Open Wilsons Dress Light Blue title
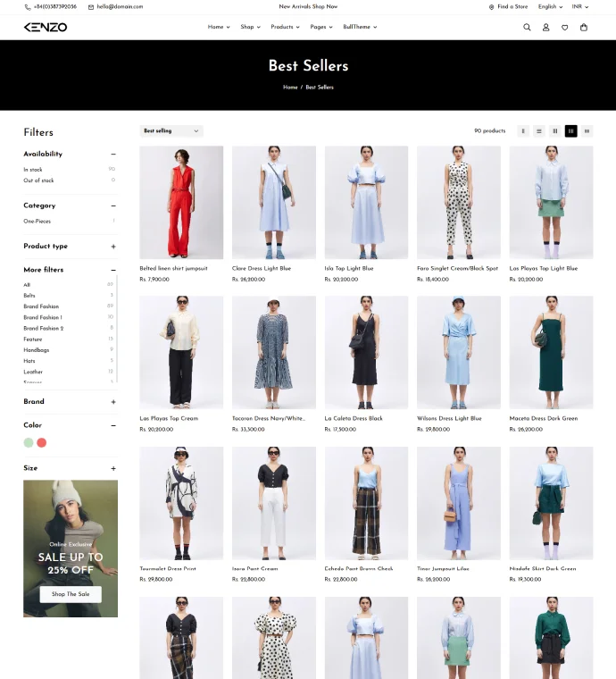The height and width of the screenshot is (679, 616). [x=449, y=418]
